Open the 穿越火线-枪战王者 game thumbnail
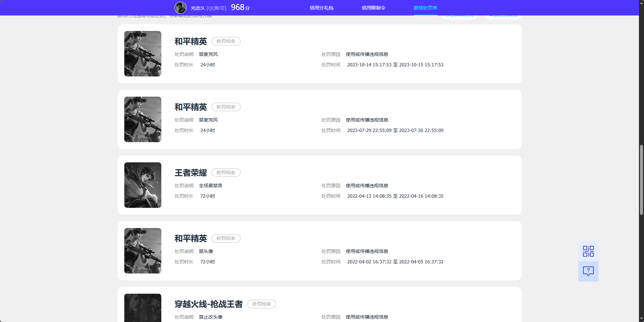This screenshot has height=322, width=644. pyautogui.click(x=143, y=308)
